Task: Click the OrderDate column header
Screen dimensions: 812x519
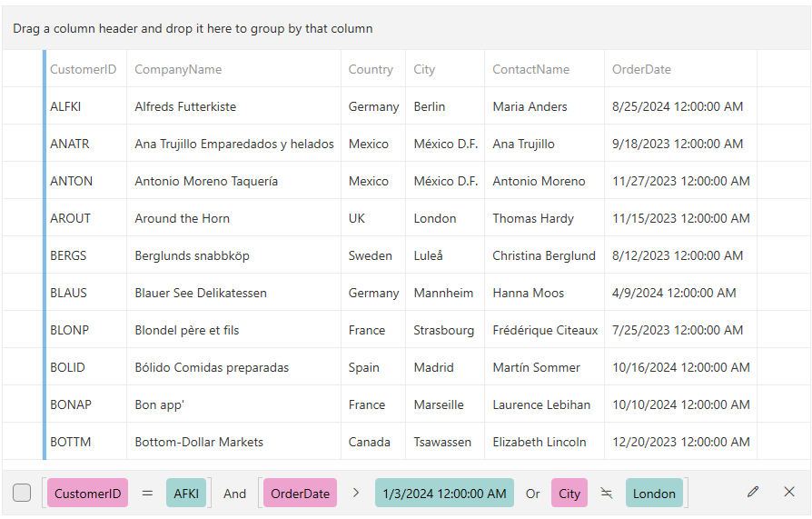Action: tap(641, 69)
